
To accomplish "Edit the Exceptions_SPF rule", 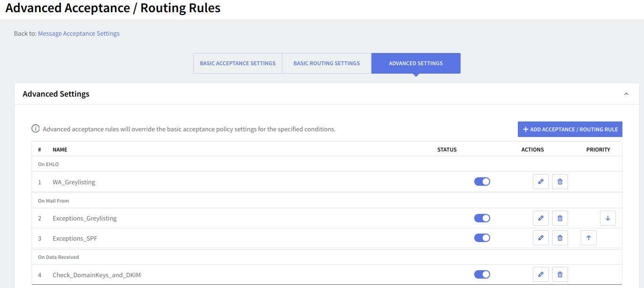I will [540, 238].
